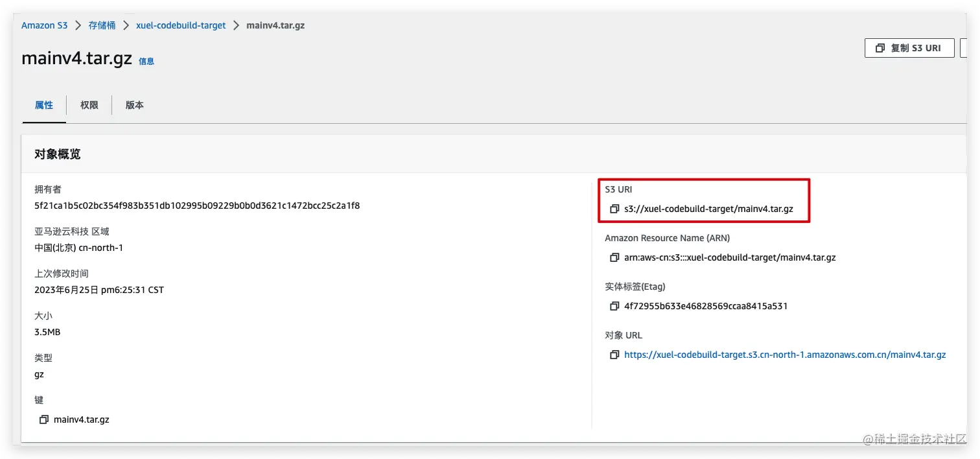Copy the object URL icon
The height and width of the screenshot is (459, 980).
coord(614,355)
